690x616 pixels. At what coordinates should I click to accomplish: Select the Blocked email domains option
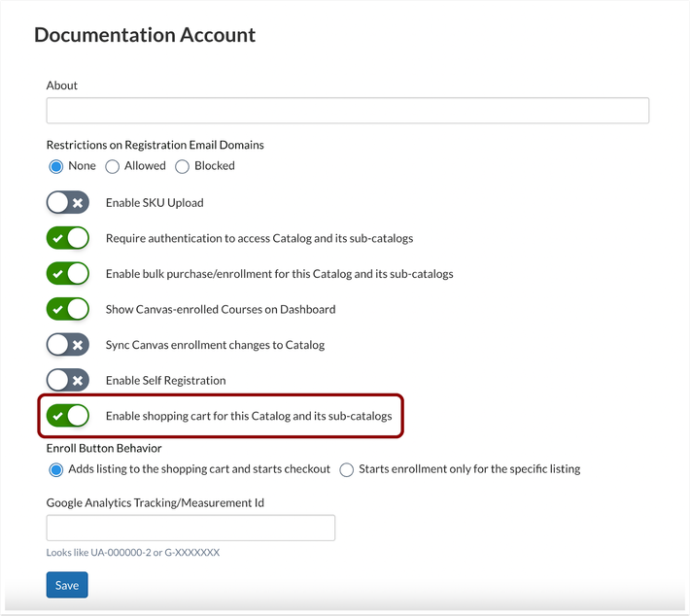tap(183, 166)
